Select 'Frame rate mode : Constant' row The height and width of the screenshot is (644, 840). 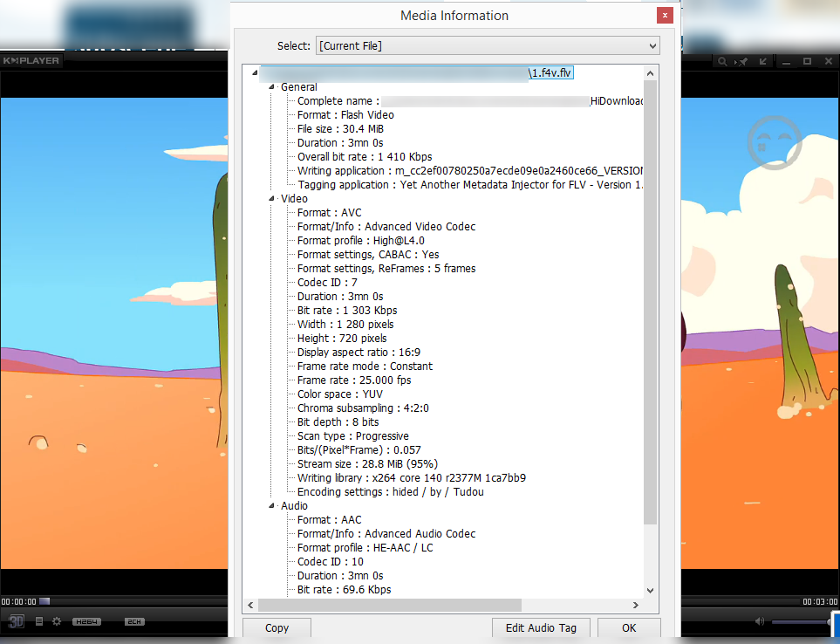365,366
